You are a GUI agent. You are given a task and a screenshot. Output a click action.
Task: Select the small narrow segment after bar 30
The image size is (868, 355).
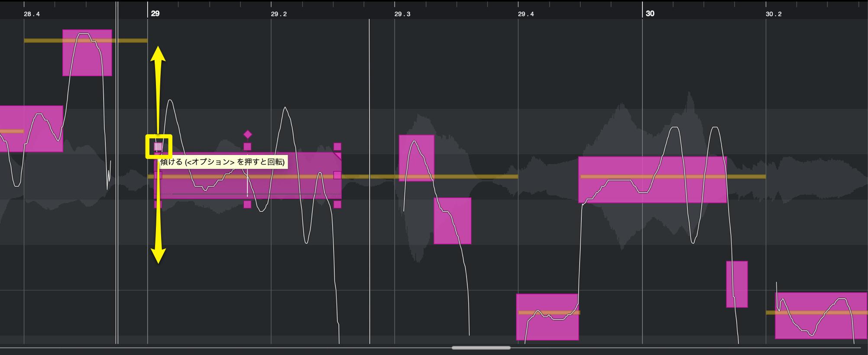point(737,284)
